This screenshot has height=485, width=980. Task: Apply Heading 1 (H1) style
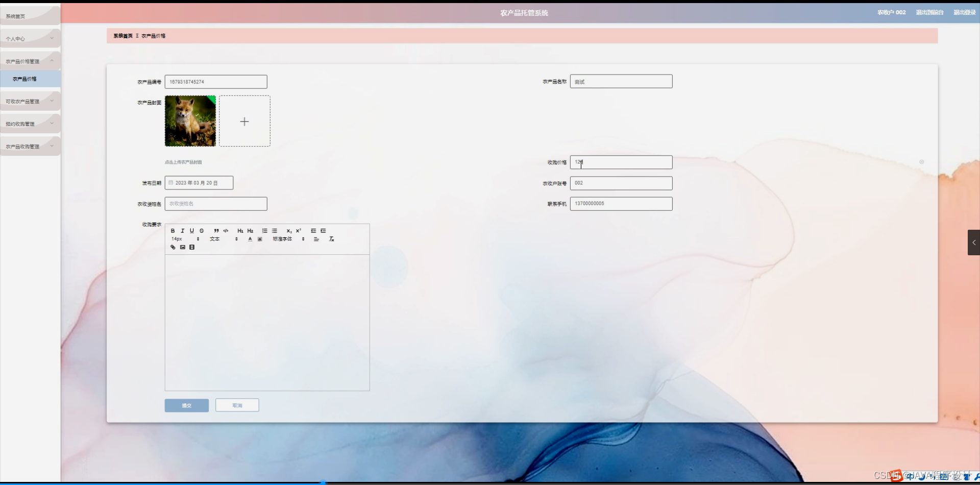click(240, 231)
